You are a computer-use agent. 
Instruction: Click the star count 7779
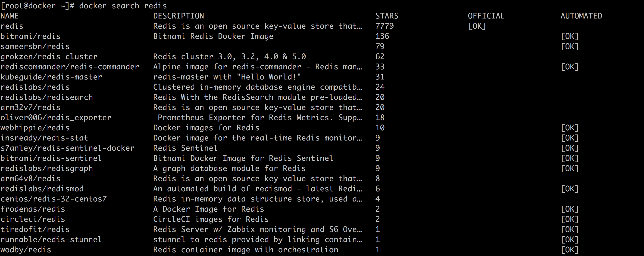[x=385, y=26]
